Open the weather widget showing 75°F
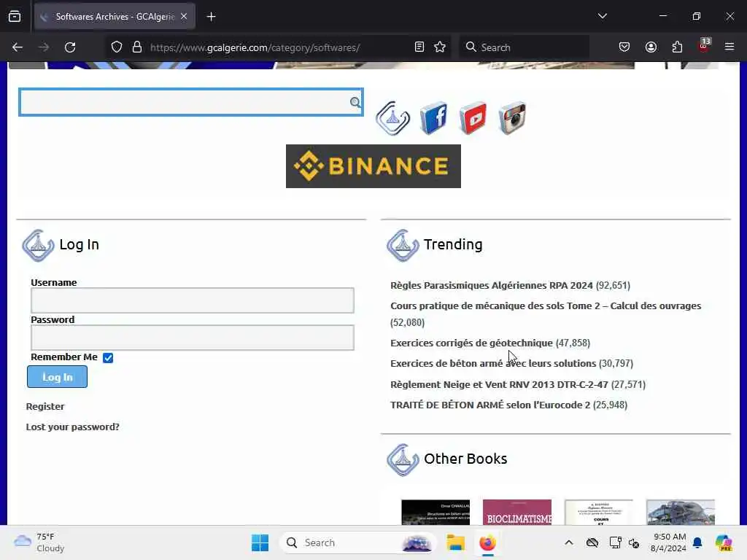The width and height of the screenshot is (747, 560). [x=39, y=542]
